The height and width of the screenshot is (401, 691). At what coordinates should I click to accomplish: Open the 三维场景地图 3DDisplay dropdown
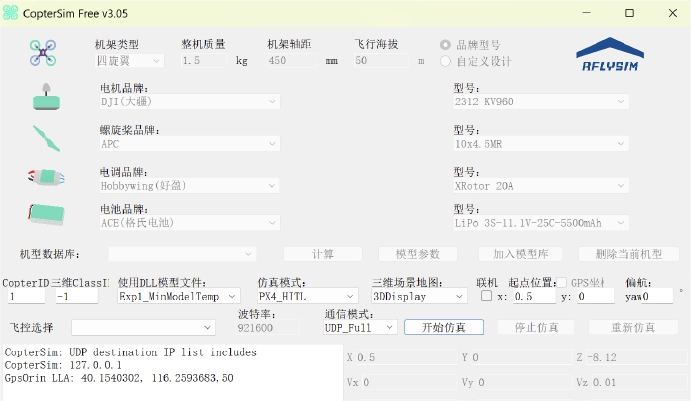pos(418,296)
